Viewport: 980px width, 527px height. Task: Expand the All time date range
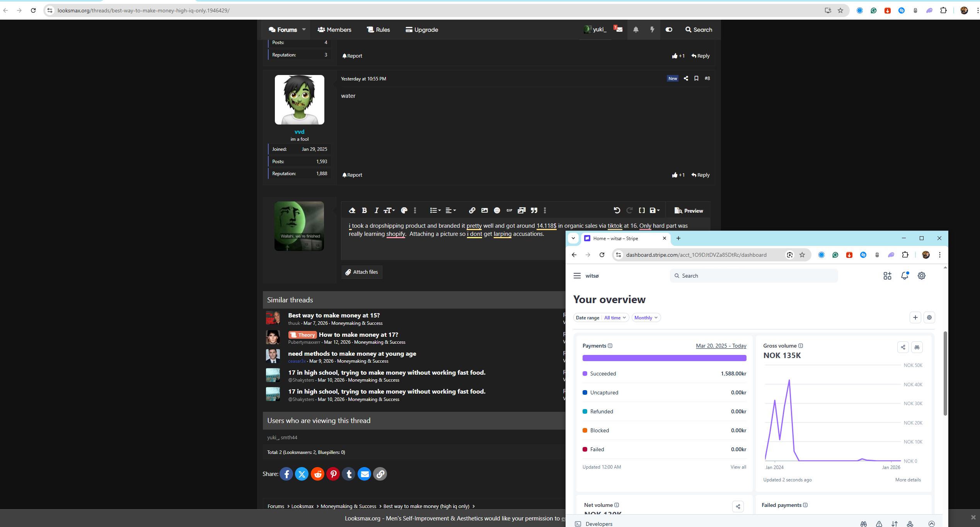click(615, 318)
